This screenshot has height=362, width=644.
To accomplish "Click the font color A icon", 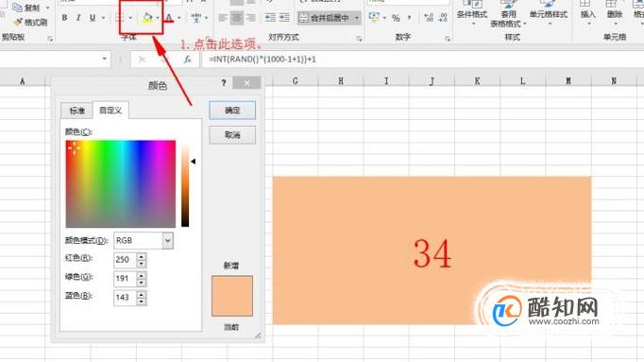I will [169, 18].
